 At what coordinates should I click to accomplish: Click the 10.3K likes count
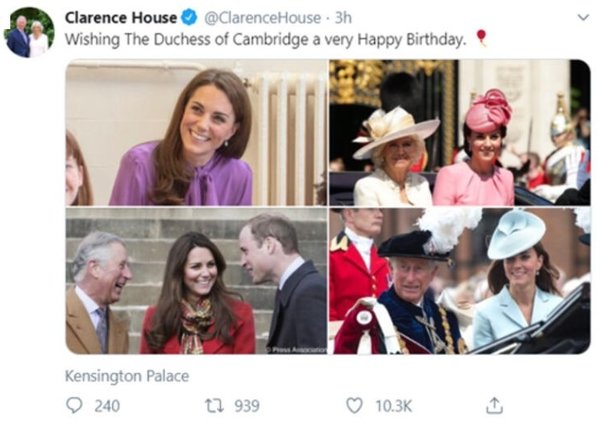(391, 405)
